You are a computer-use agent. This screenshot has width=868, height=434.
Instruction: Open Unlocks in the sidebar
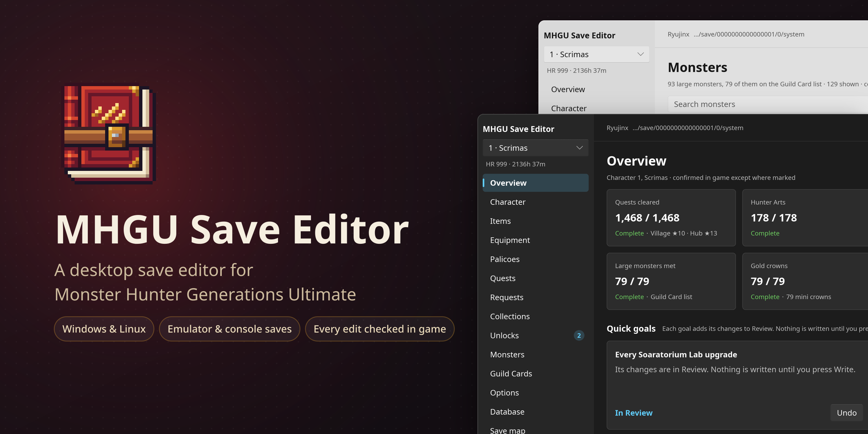coord(535,335)
